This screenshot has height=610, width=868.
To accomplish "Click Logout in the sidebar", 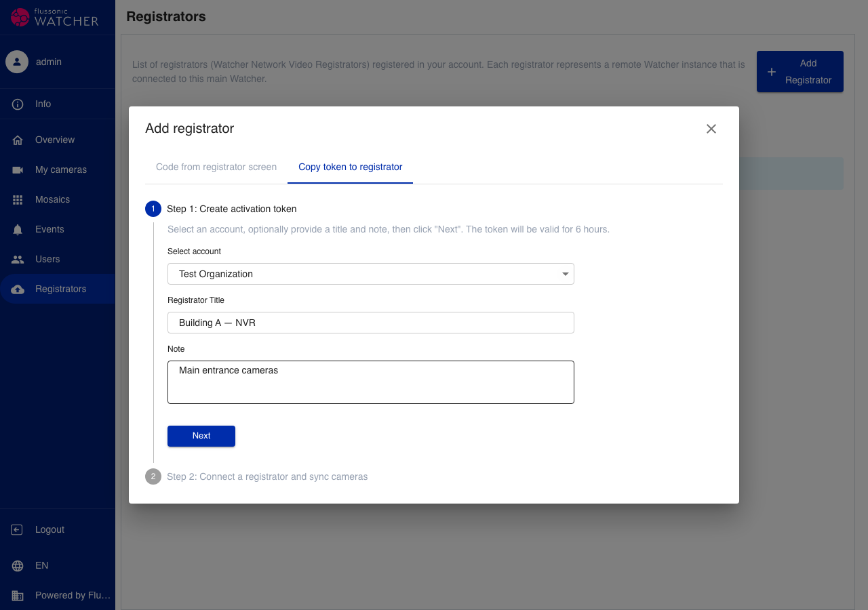I will tap(58, 530).
